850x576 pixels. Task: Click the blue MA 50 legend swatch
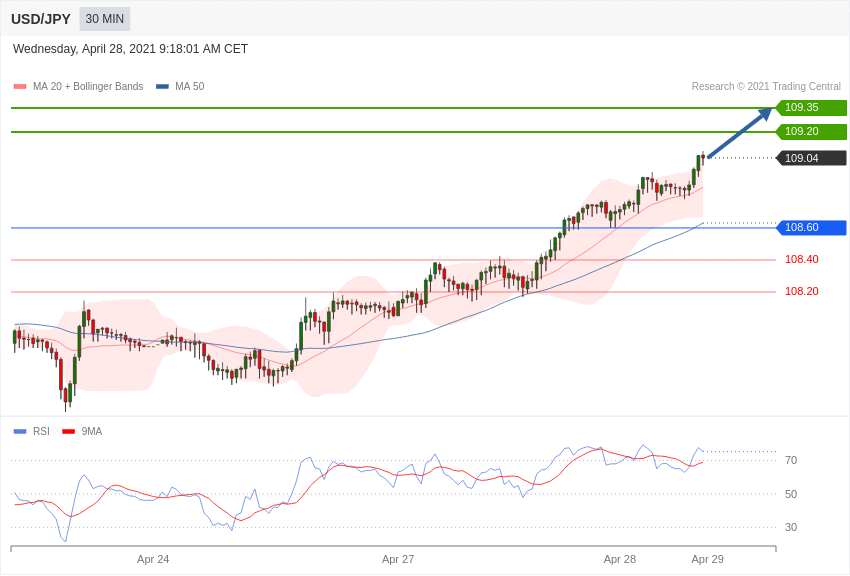click(x=162, y=87)
